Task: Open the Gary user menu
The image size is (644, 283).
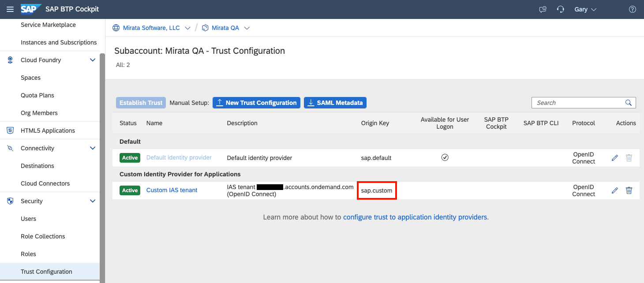Action: [x=585, y=9]
